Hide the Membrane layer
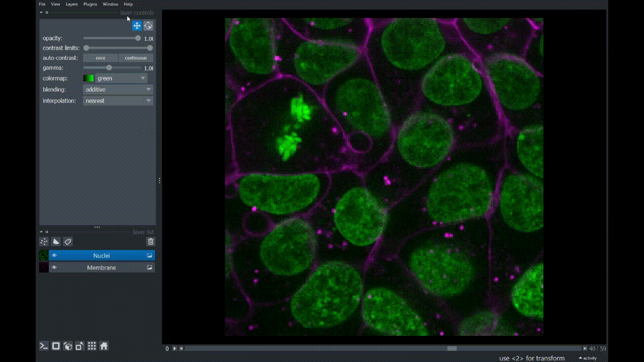Image resolution: width=644 pixels, height=362 pixels. (x=54, y=267)
